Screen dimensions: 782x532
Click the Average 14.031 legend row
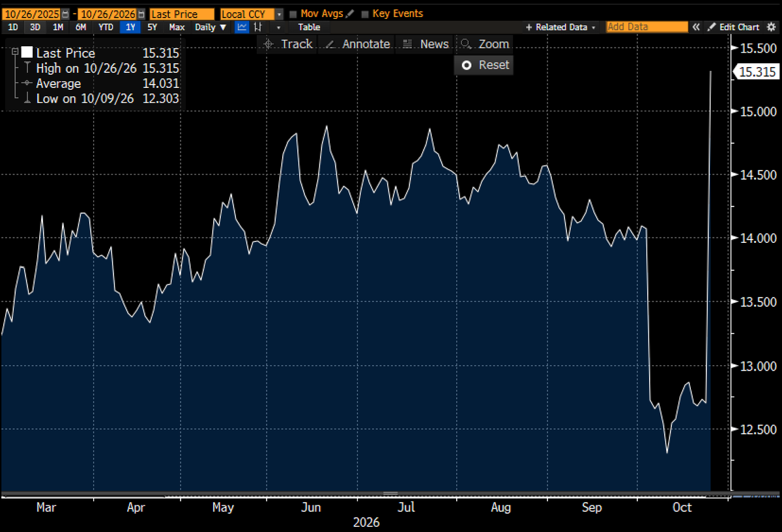pyautogui.click(x=100, y=83)
